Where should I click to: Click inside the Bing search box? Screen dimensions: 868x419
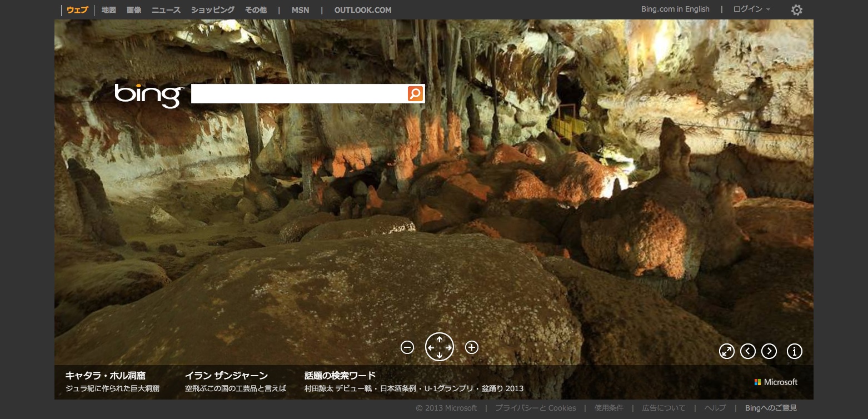[x=299, y=94]
